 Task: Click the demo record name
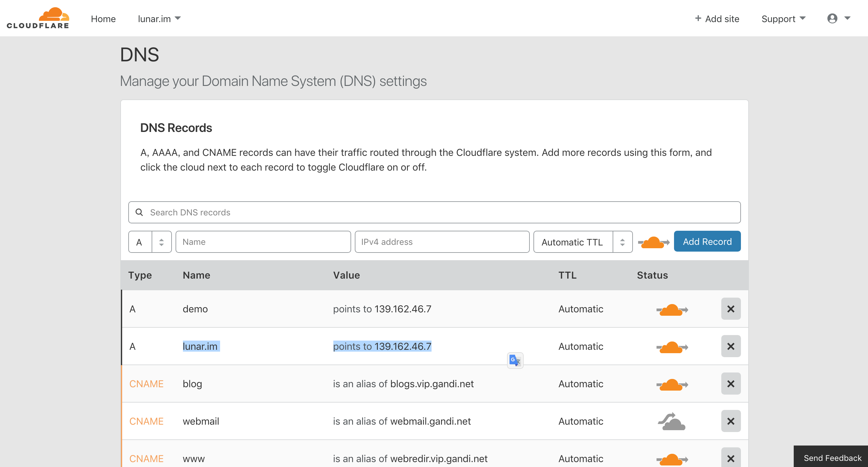[x=195, y=309]
